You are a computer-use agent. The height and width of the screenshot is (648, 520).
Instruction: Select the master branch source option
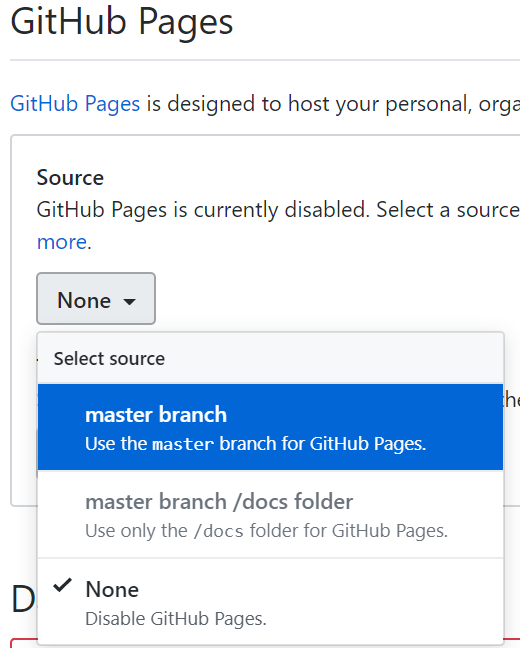click(270, 427)
